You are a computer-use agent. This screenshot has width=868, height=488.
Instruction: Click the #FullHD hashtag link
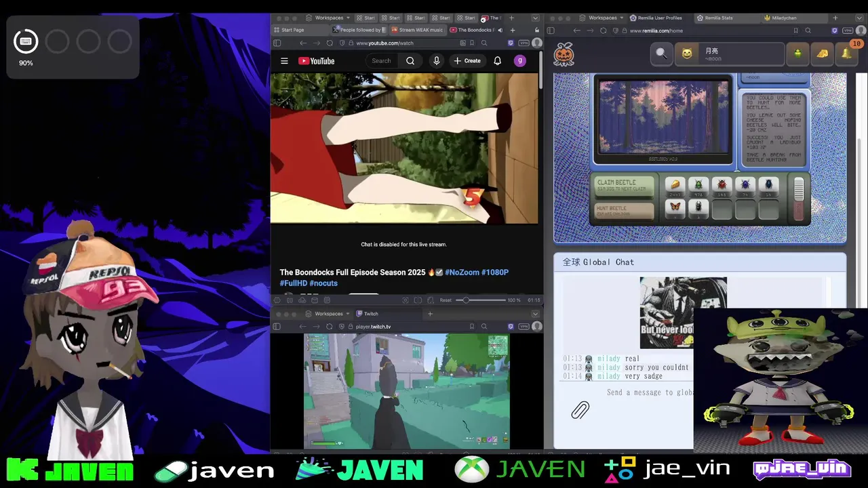coord(293,283)
